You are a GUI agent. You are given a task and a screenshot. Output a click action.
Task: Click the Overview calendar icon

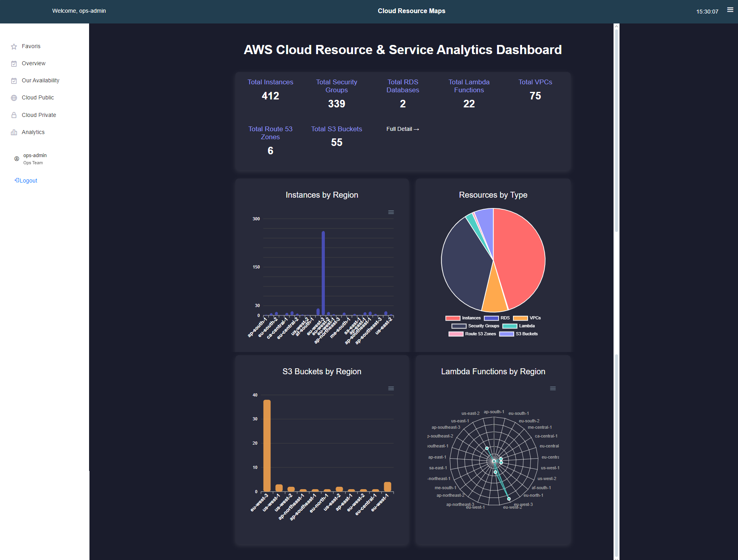14,64
